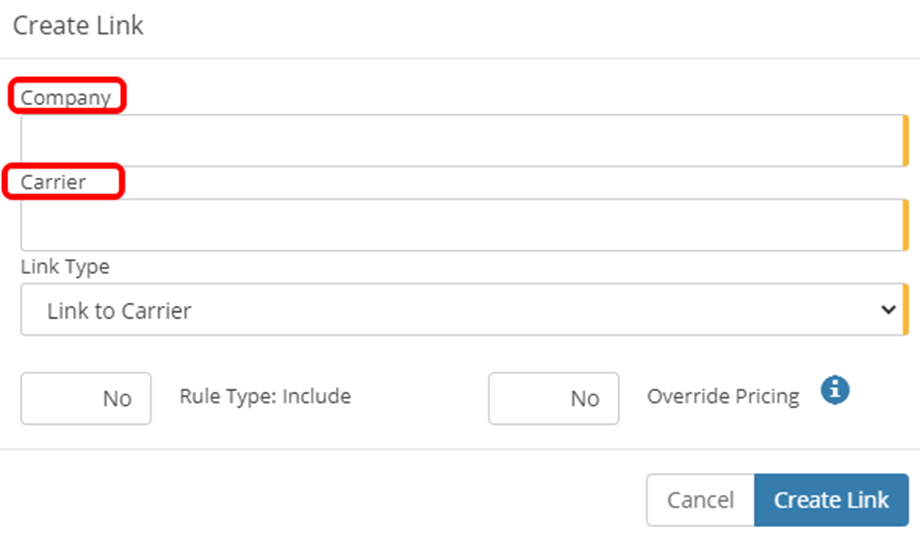Viewport: 920px width, 536px height.
Task: Click 'No' inside the Override Pricing switch
Action: pyautogui.click(x=585, y=399)
